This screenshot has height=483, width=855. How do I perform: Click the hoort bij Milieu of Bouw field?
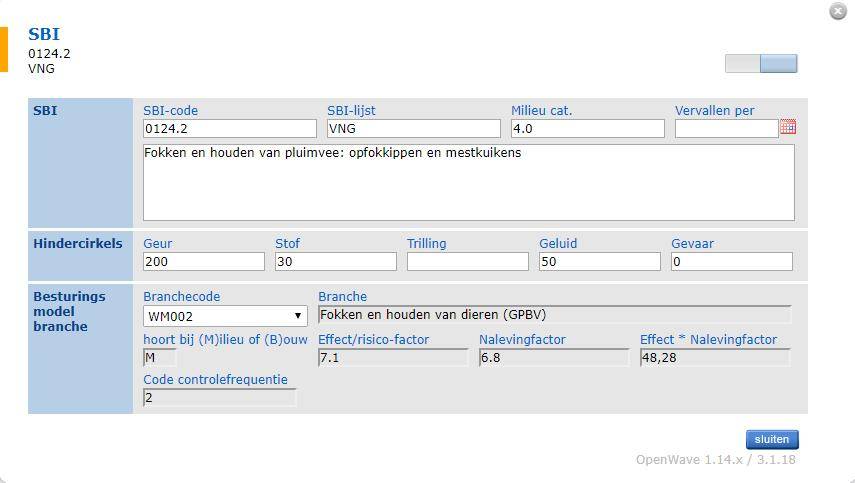(x=159, y=358)
